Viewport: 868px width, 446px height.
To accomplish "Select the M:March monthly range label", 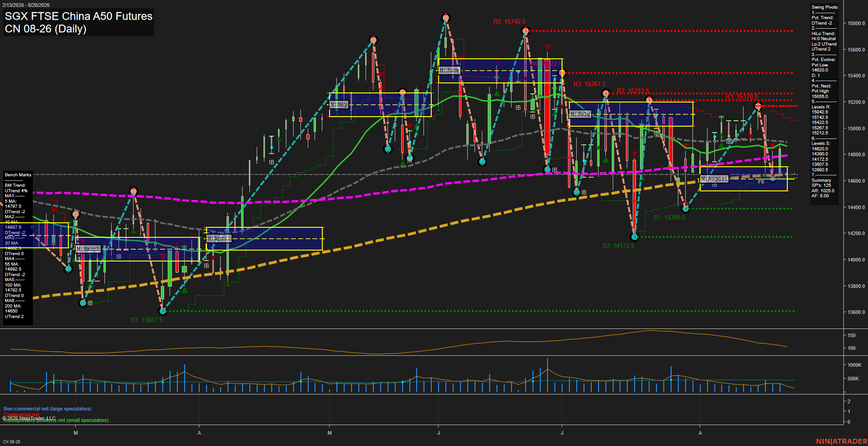I will [x=88, y=249].
